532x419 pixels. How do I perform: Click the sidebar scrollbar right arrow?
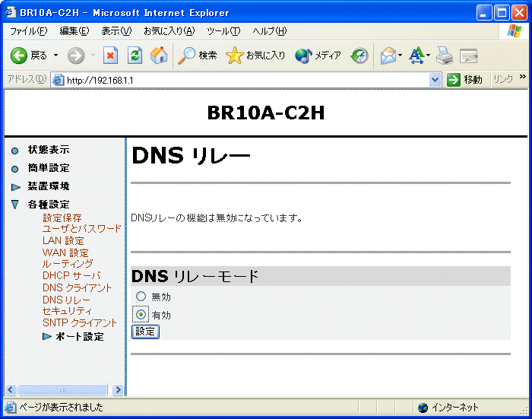click(118, 389)
